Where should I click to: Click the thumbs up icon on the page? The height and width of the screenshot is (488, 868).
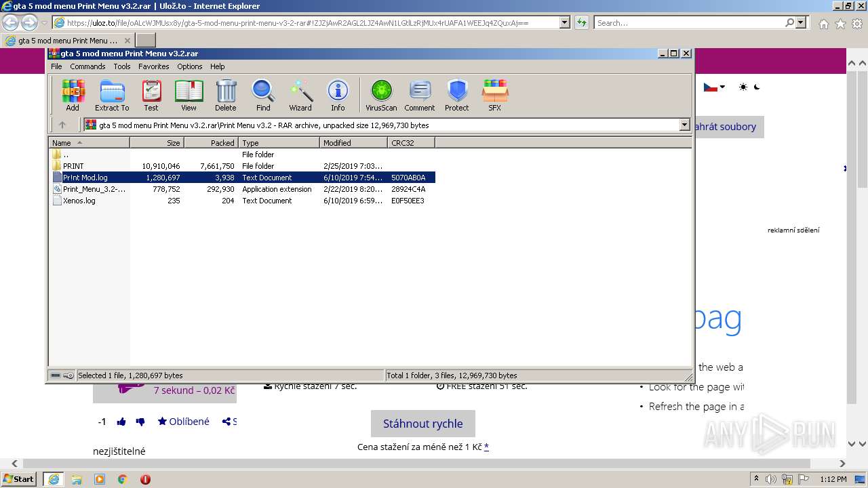point(121,422)
